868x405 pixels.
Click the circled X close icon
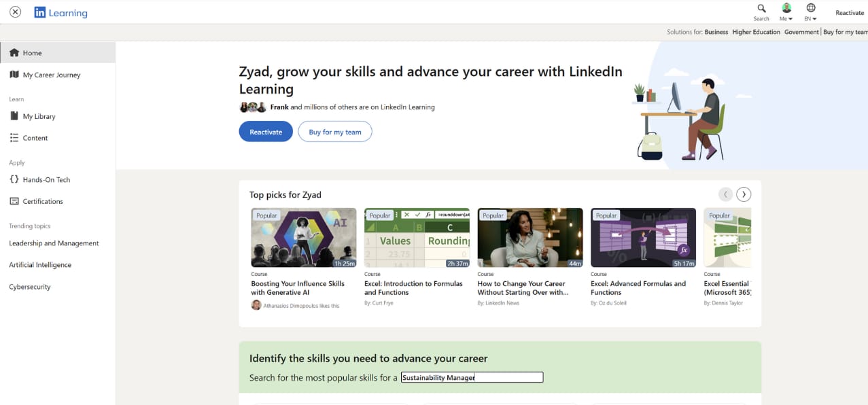(15, 12)
